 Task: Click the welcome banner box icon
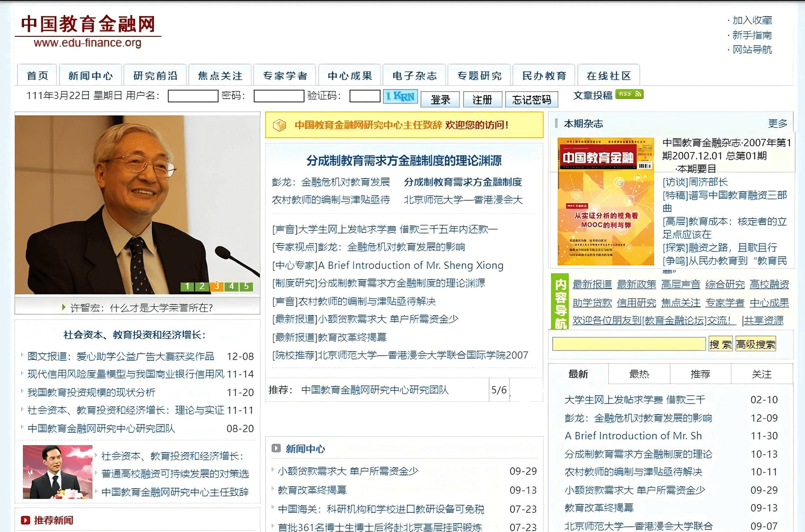click(x=280, y=125)
